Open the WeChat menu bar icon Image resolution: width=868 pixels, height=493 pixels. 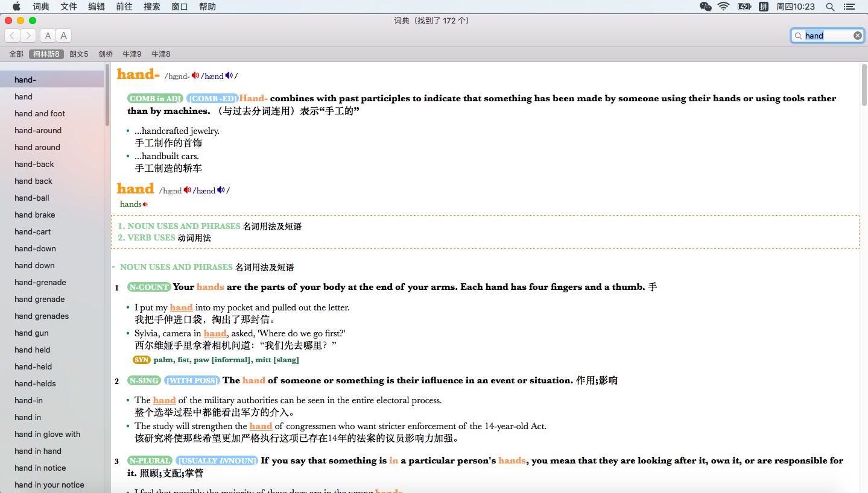click(x=705, y=7)
